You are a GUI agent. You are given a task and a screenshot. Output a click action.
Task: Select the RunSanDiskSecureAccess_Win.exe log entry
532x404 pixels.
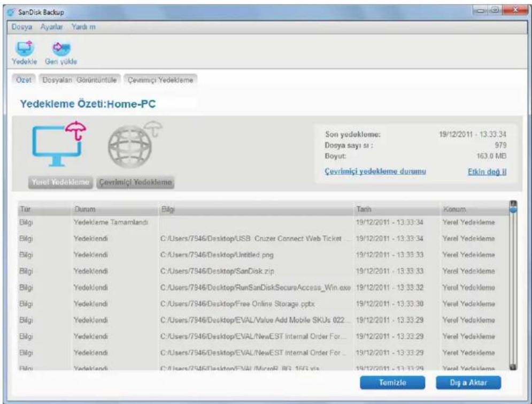(263, 288)
